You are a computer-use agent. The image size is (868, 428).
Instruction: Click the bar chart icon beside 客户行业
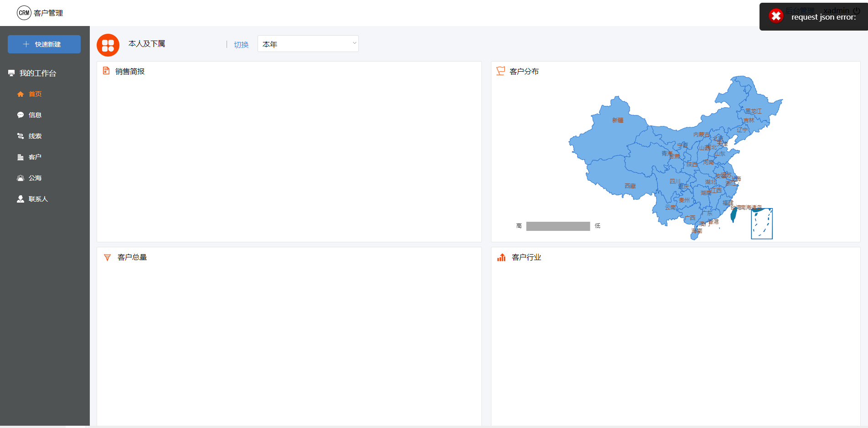(501, 257)
